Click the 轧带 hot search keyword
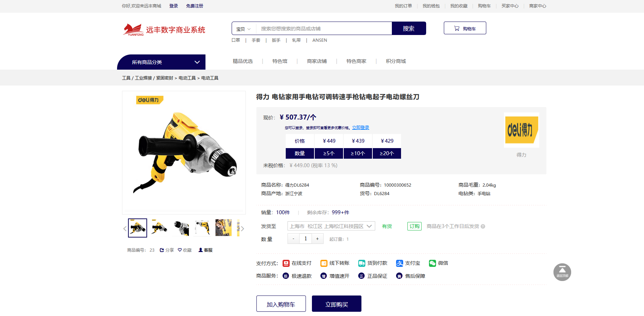The width and height of the screenshot is (644, 316). click(296, 40)
